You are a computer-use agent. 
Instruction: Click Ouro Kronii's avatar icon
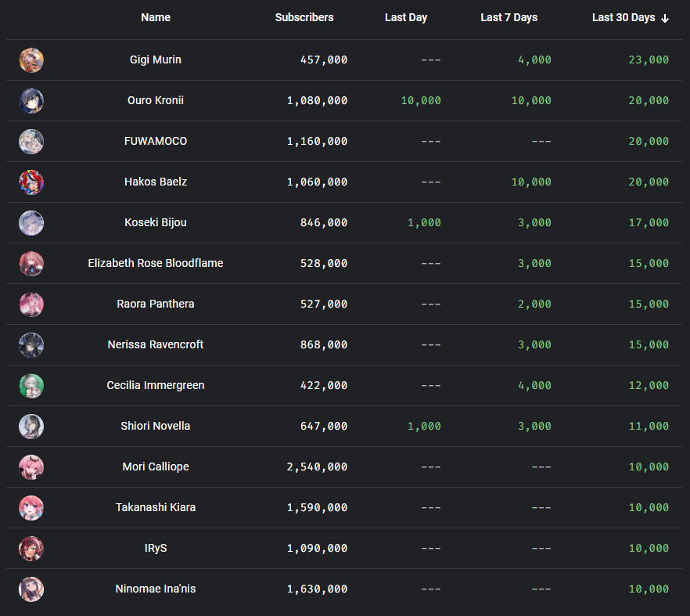[31, 101]
